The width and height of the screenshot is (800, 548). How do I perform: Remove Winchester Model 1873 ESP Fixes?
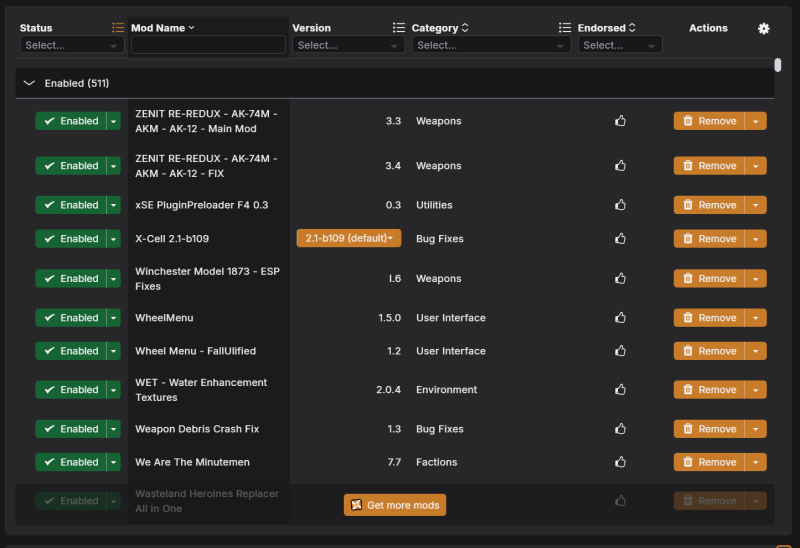click(x=709, y=278)
